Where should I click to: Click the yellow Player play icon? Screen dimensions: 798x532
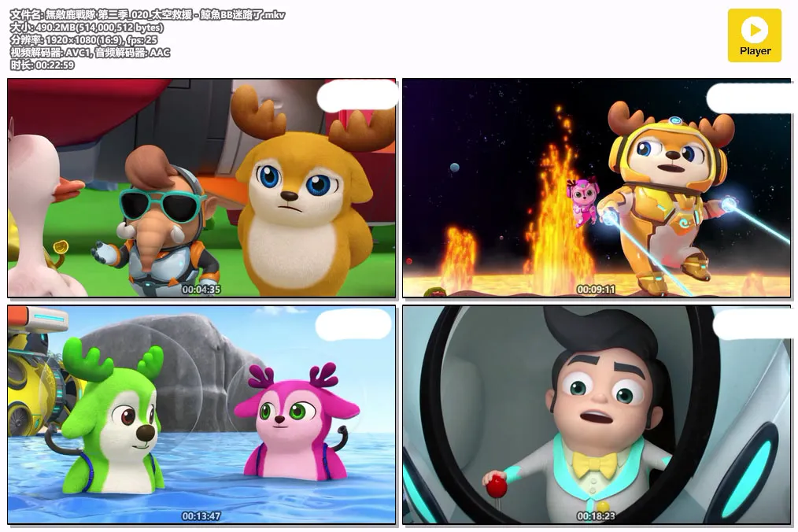(x=754, y=30)
